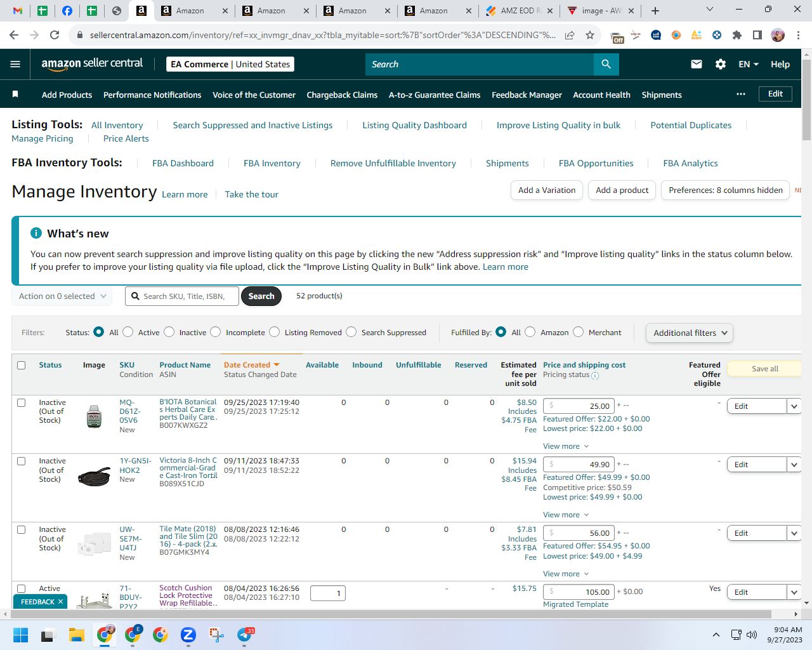
Task: Click the Windows Start button
Action: (21, 635)
